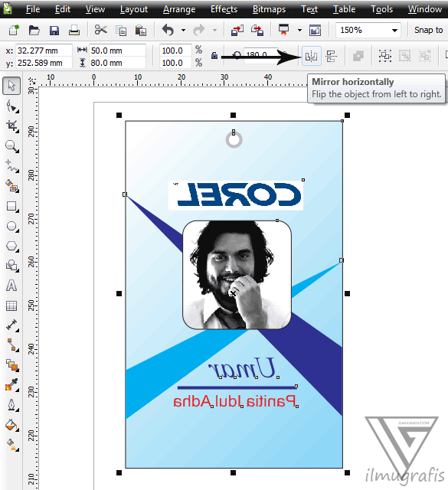Click the Copy icon
This screenshot has height=490, width=448.
click(x=121, y=31)
